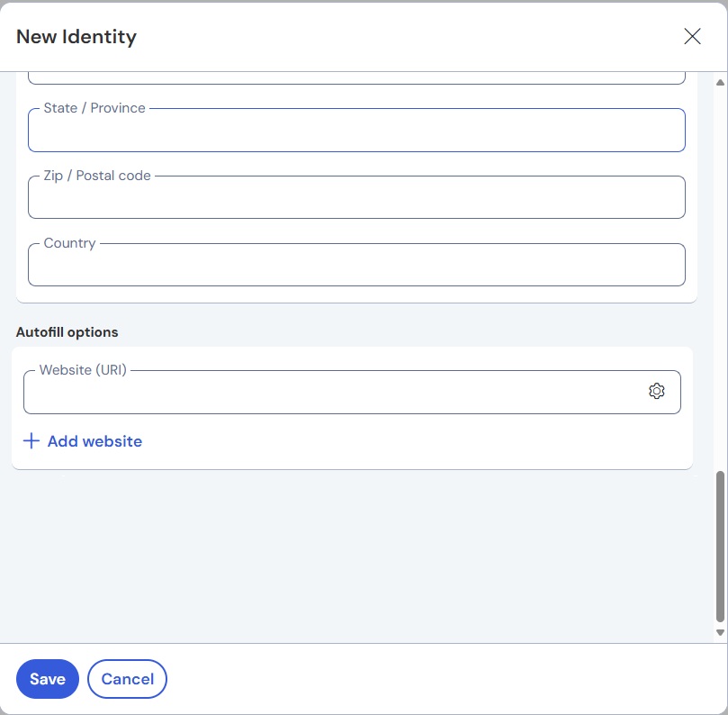This screenshot has width=728, height=715.
Task: Save the new identity
Action: click(x=48, y=679)
